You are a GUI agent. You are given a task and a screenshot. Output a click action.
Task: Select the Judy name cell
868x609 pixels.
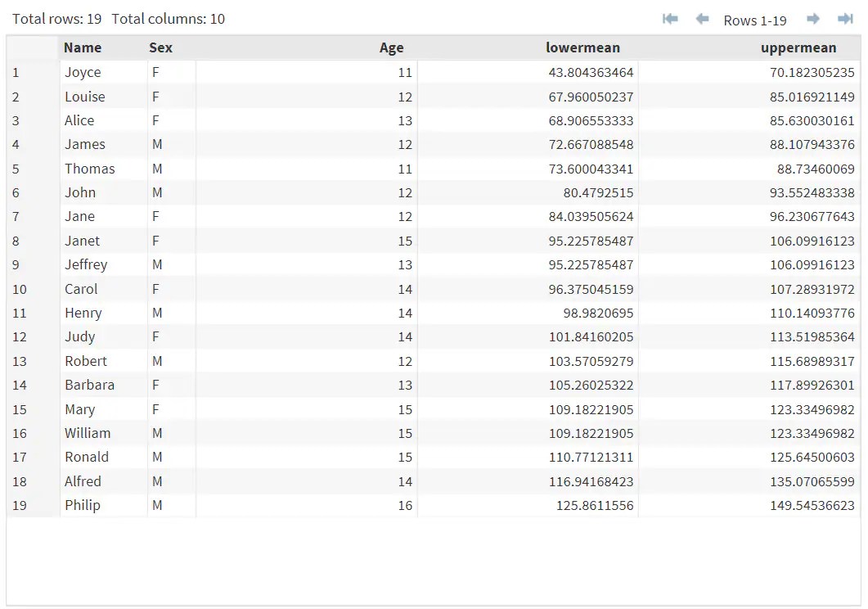click(104, 336)
